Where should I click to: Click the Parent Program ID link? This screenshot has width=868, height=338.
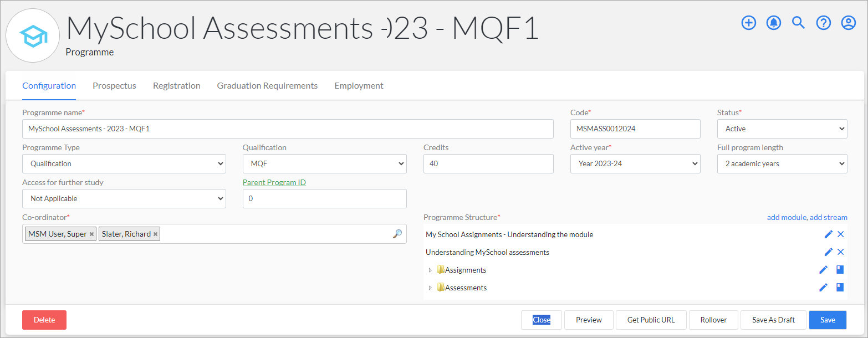pos(274,182)
